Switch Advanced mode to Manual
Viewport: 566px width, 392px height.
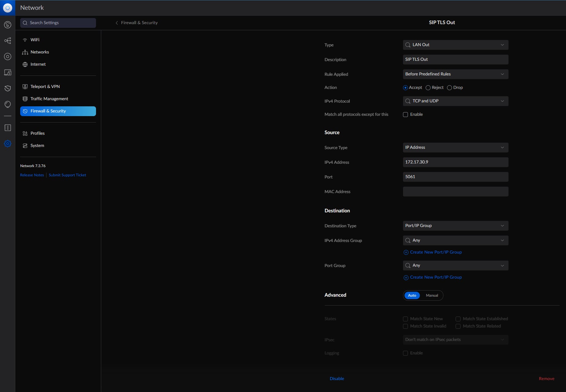click(x=432, y=295)
